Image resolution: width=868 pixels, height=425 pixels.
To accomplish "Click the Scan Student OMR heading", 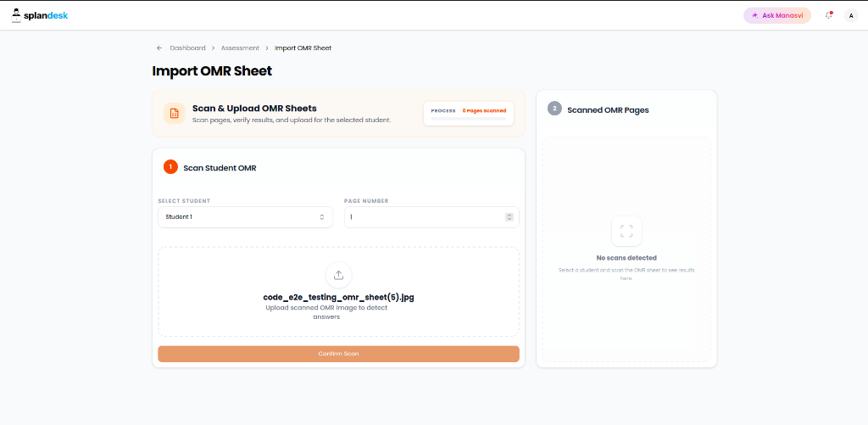I will click(220, 168).
